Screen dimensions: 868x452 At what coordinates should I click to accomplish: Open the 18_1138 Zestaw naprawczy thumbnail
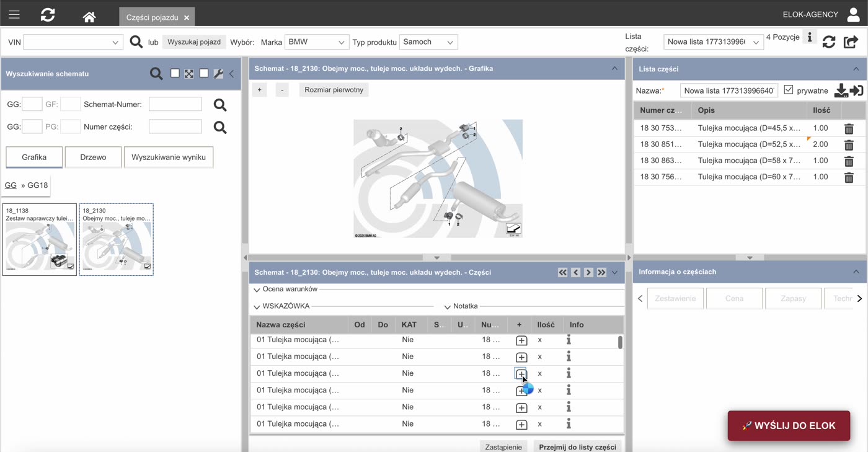tap(40, 239)
